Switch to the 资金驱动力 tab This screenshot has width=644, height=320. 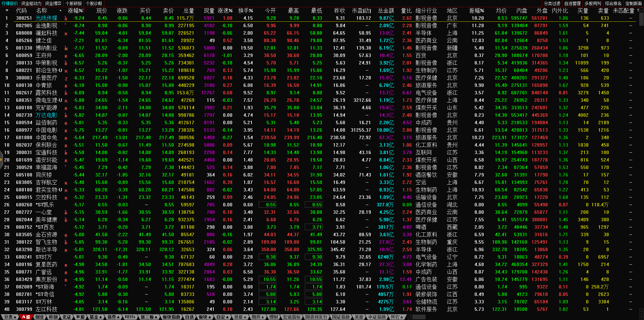31,3
